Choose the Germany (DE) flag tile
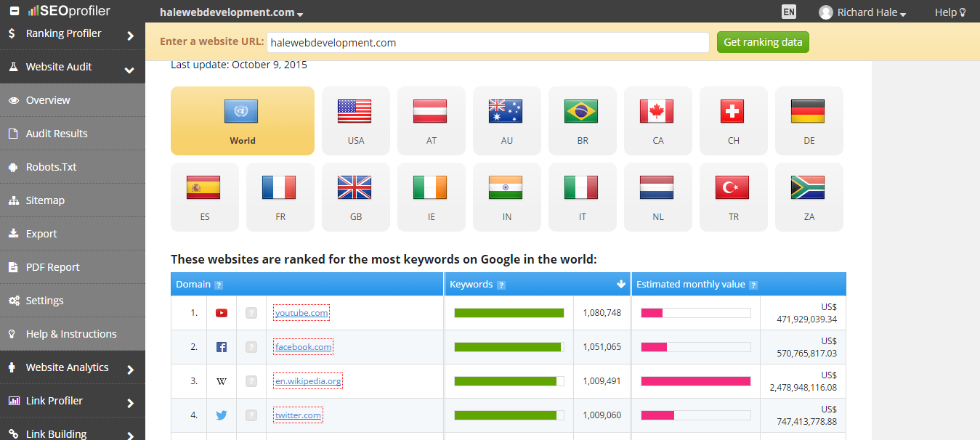 tap(809, 121)
